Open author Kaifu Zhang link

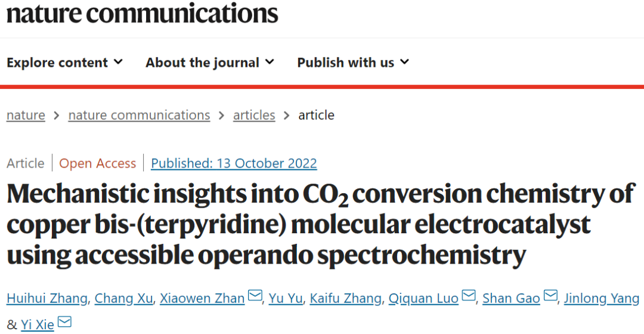point(346,299)
